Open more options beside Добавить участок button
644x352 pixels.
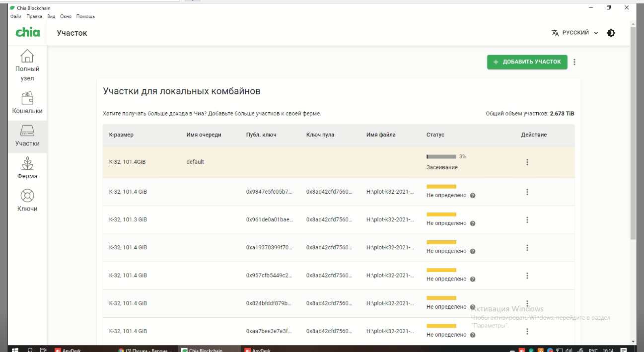[574, 62]
